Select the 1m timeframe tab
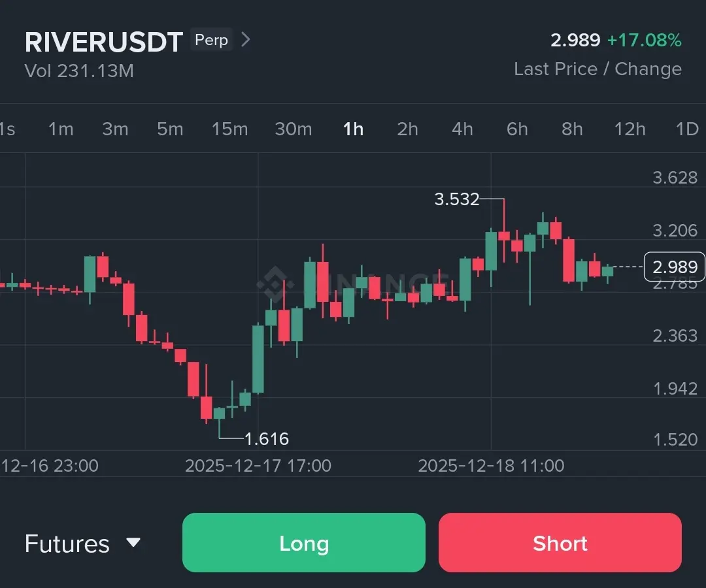 61,129
